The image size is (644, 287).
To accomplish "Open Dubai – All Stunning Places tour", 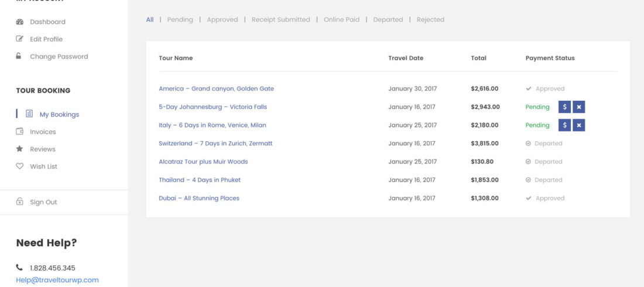I will tap(199, 198).
